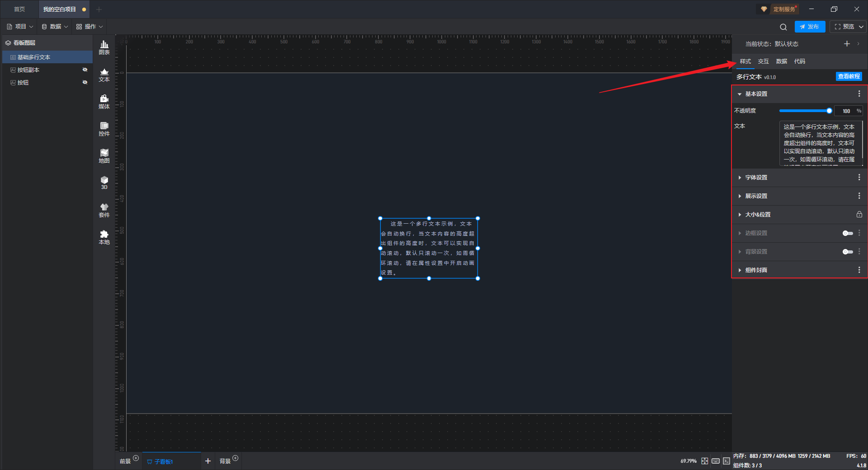Expand the 背景设置 section
This screenshot has height=470, width=868.
pos(740,252)
